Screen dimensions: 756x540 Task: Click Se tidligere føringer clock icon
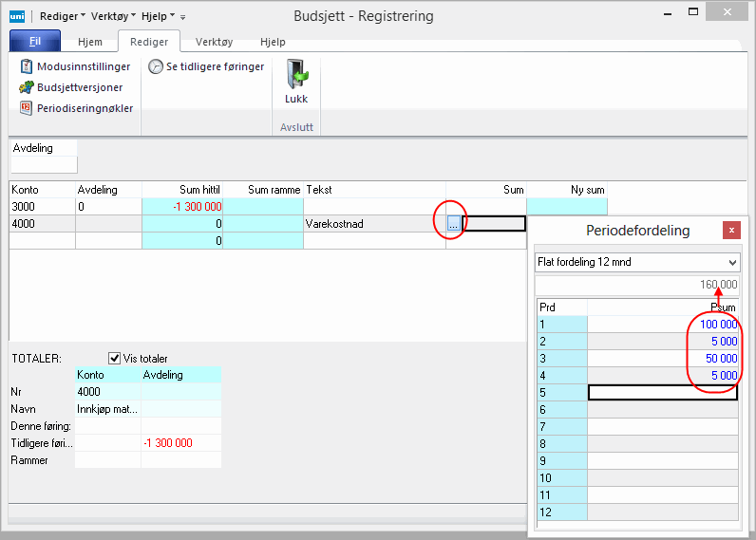pos(156,66)
